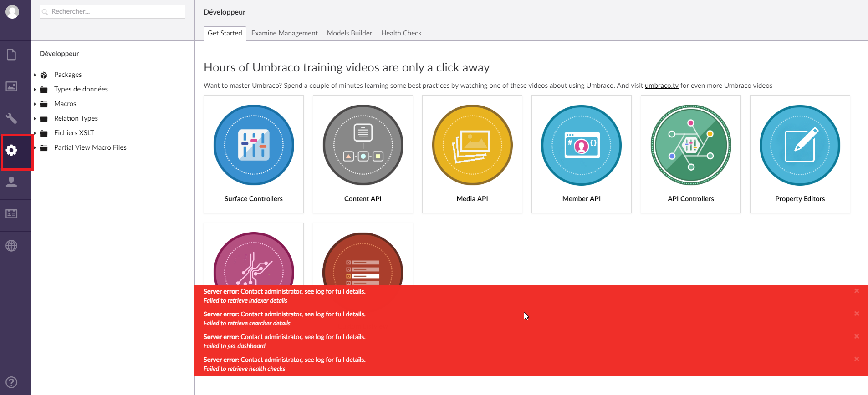Open the Content API video icon
Image resolution: width=868 pixels, height=395 pixels.
(363, 145)
